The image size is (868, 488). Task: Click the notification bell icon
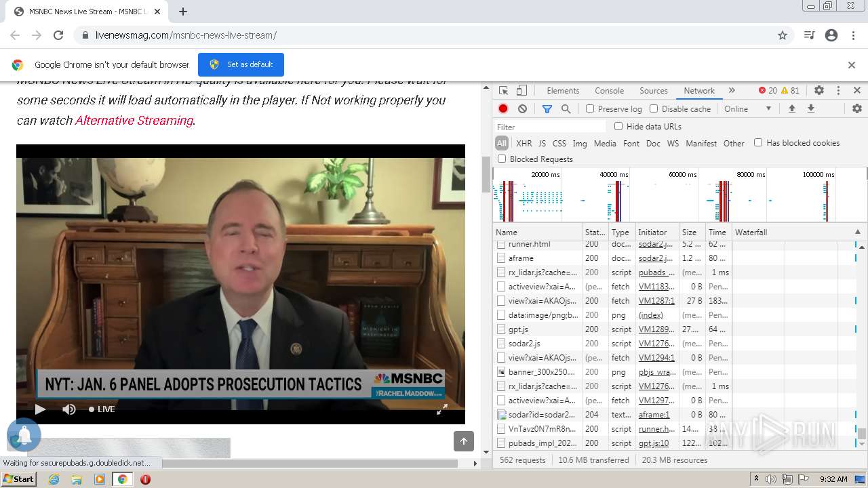[x=24, y=435]
